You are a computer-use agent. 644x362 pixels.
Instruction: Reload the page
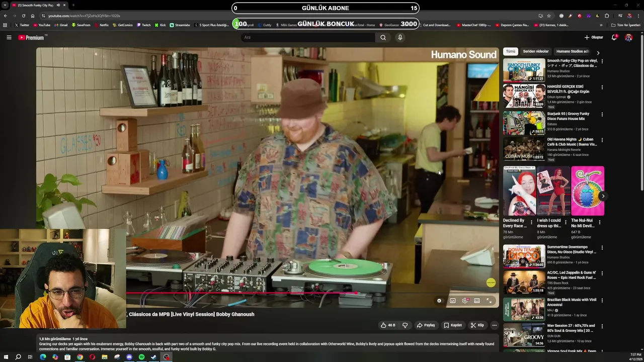23,16
